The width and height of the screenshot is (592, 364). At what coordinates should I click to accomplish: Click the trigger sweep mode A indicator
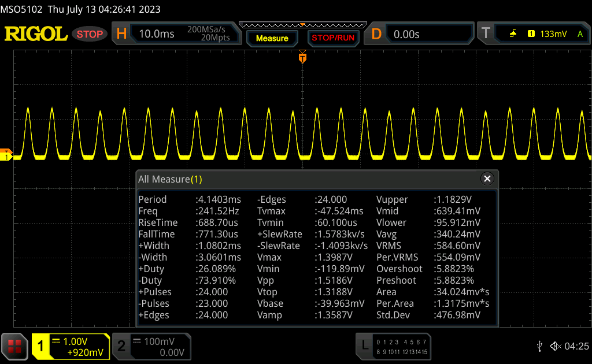coord(580,34)
